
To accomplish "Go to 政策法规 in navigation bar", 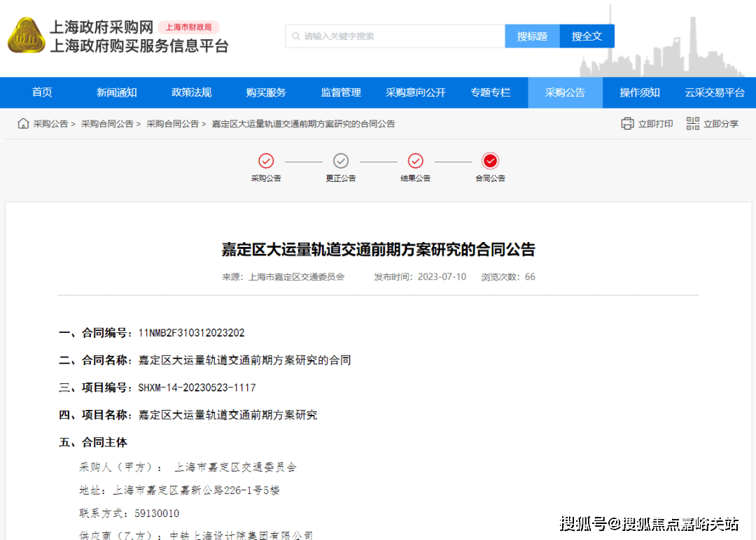I will point(191,92).
